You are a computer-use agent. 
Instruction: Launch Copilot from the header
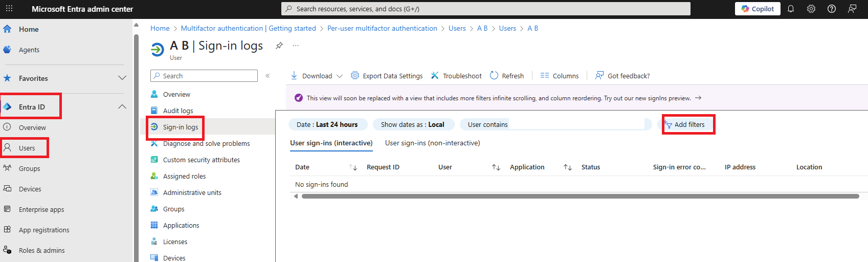click(758, 9)
